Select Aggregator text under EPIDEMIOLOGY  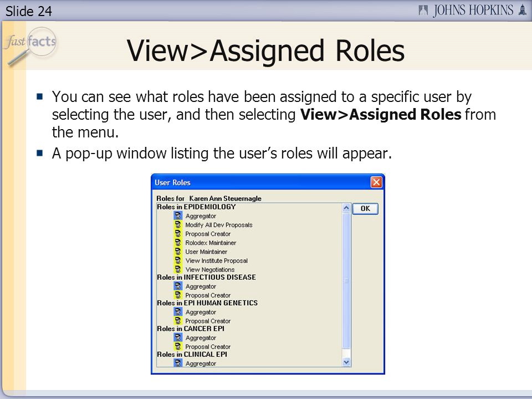click(201, 216)
